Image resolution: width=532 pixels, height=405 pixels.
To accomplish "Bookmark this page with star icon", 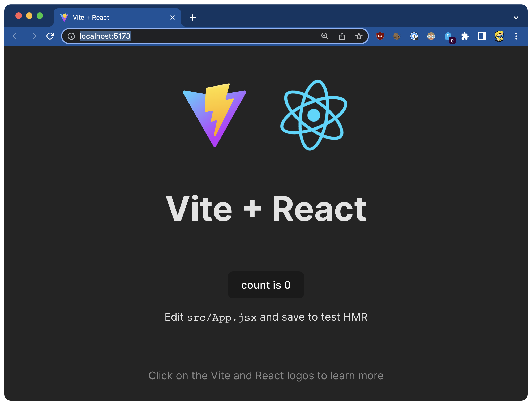I will click(359, 36).
